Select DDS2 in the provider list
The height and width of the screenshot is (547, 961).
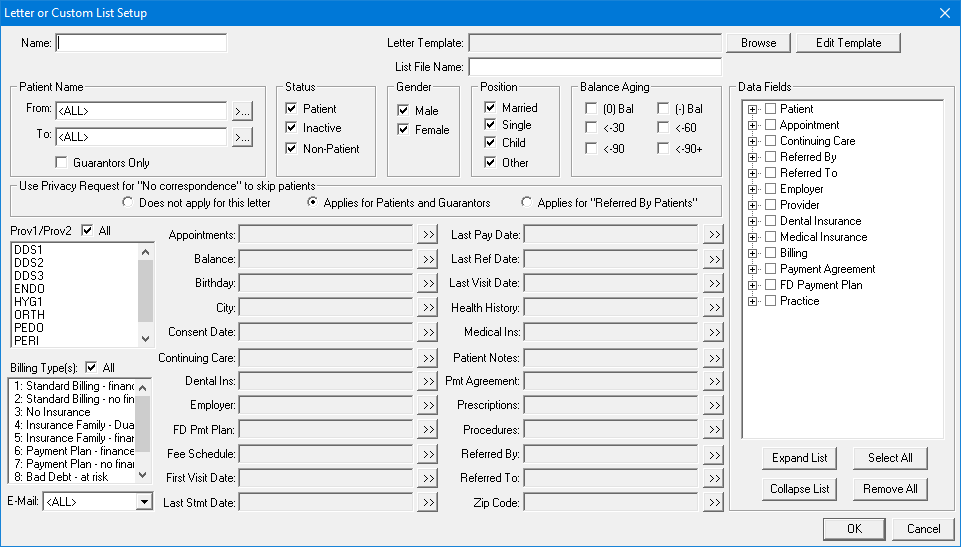click(x=30, y=263)
